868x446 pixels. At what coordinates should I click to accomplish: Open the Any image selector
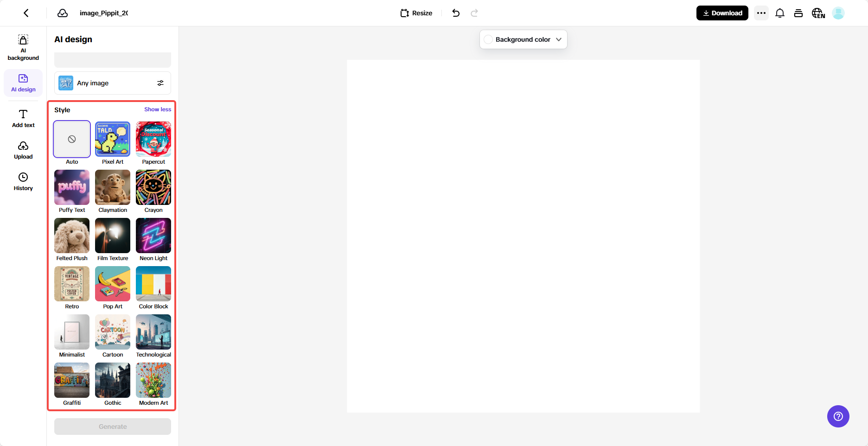tap(113, 83)
